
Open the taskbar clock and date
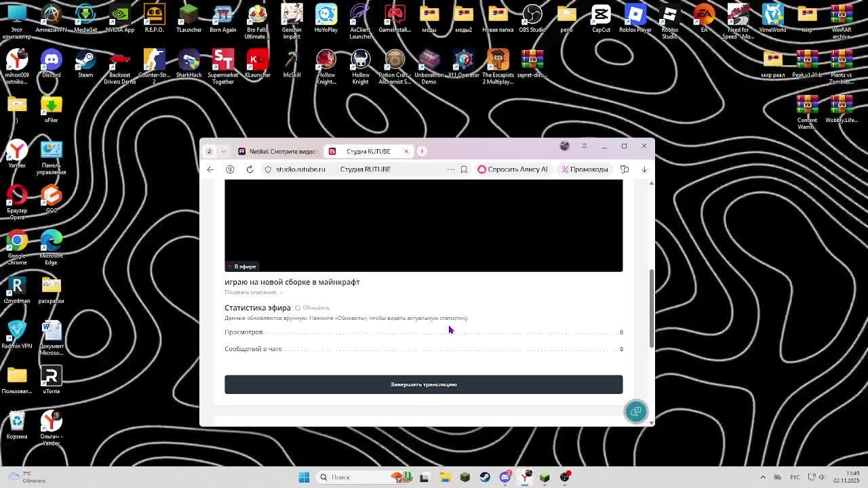pos(846,477)
